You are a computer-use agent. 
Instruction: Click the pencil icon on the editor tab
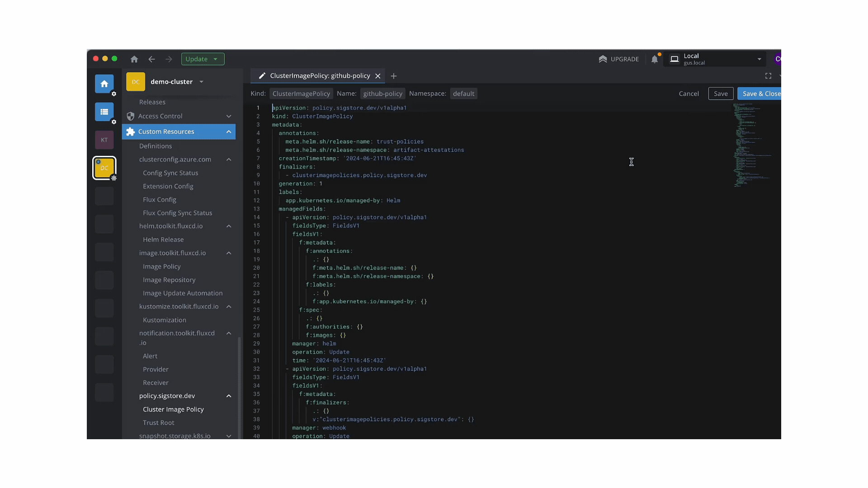point(262,76)
